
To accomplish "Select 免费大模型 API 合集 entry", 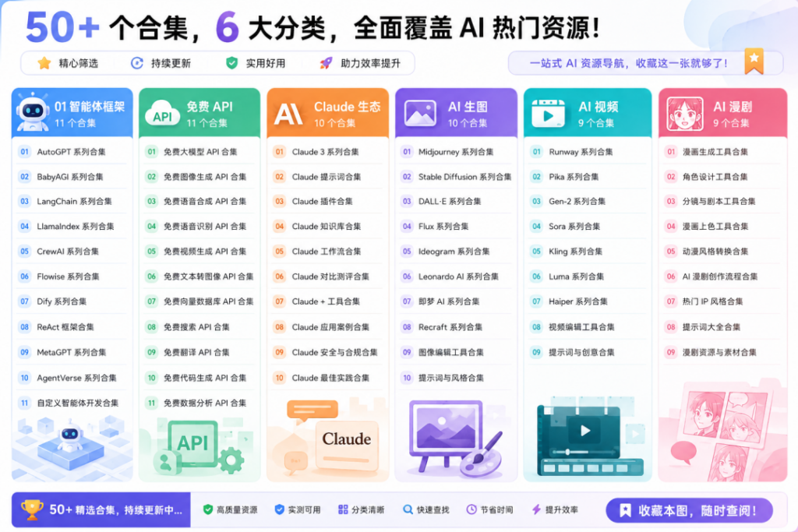I will (199, 152).
